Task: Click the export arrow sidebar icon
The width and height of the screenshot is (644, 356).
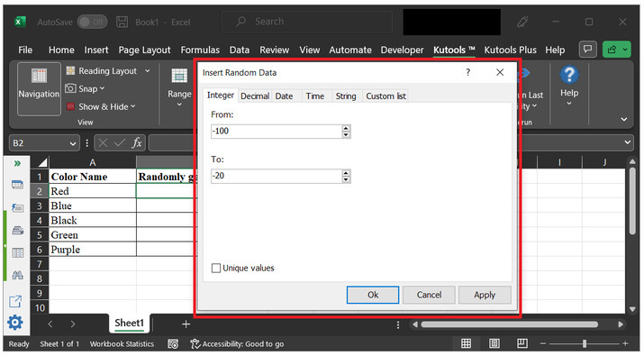Action: tap(15, 301)
